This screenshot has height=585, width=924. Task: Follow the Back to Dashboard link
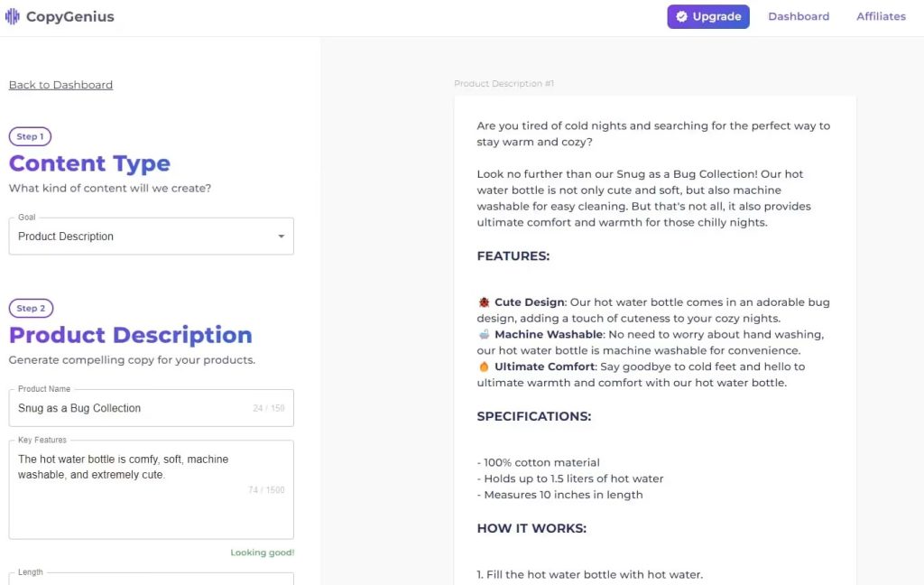[60, 84]
